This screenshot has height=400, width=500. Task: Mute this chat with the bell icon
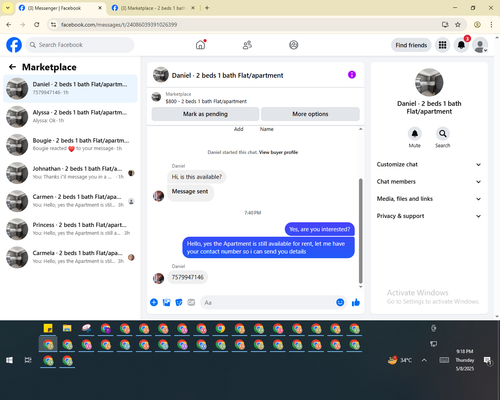415,134
